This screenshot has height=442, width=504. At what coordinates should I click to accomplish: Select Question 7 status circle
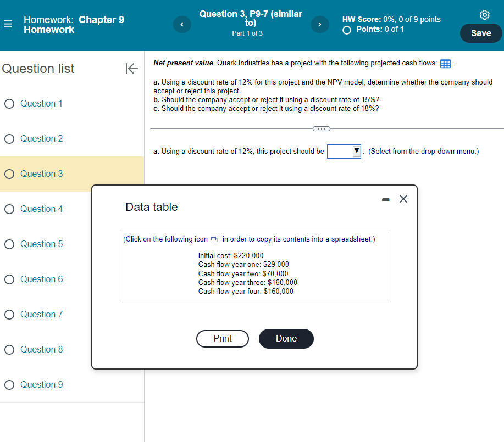[9, 315]
